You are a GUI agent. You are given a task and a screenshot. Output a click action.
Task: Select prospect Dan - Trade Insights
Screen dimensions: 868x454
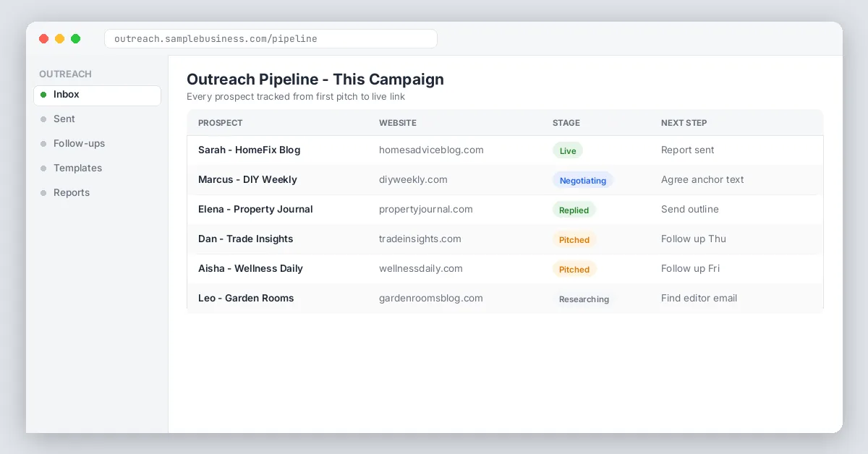[246, 239]
